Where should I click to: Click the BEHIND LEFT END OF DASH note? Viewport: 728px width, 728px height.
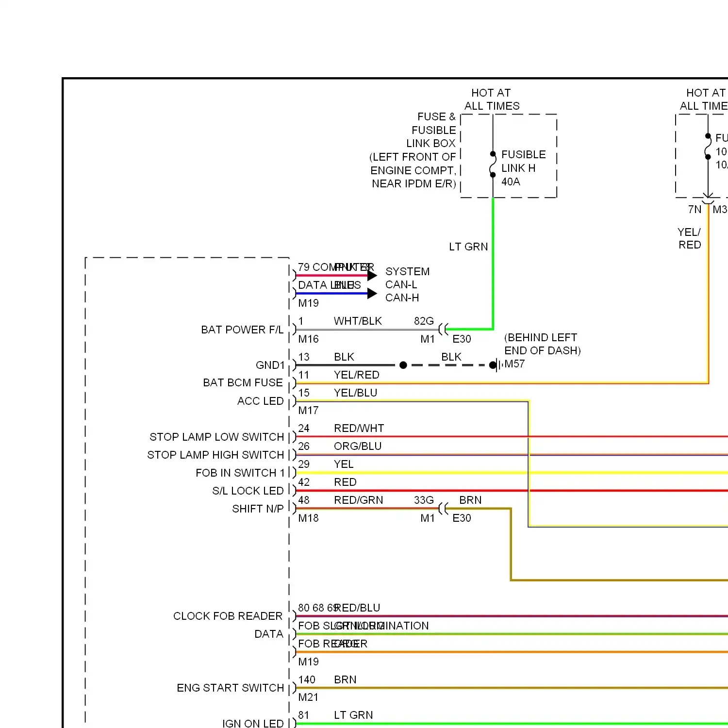(542, 344)
